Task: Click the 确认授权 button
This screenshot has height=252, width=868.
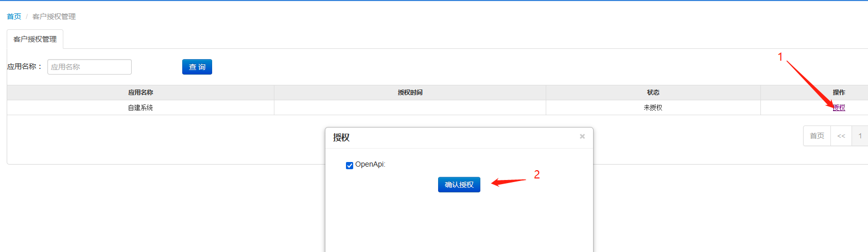Action: (x=459, y=185)
